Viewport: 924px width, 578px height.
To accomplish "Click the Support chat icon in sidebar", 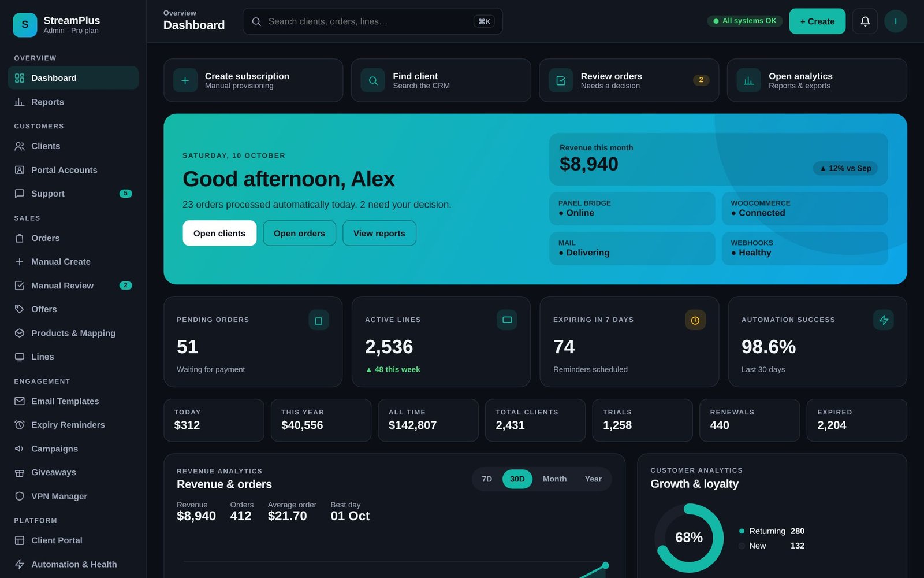I will (20, 194).
